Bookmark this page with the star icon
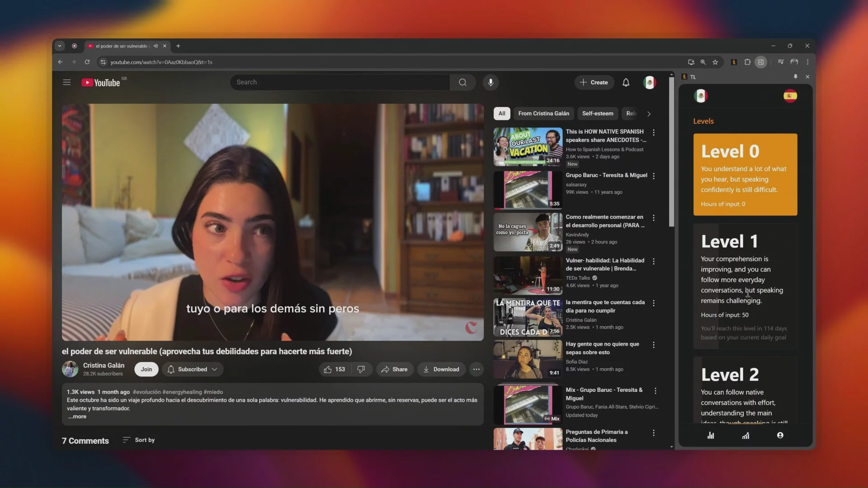868x488 pixels. tap(715, 62)
